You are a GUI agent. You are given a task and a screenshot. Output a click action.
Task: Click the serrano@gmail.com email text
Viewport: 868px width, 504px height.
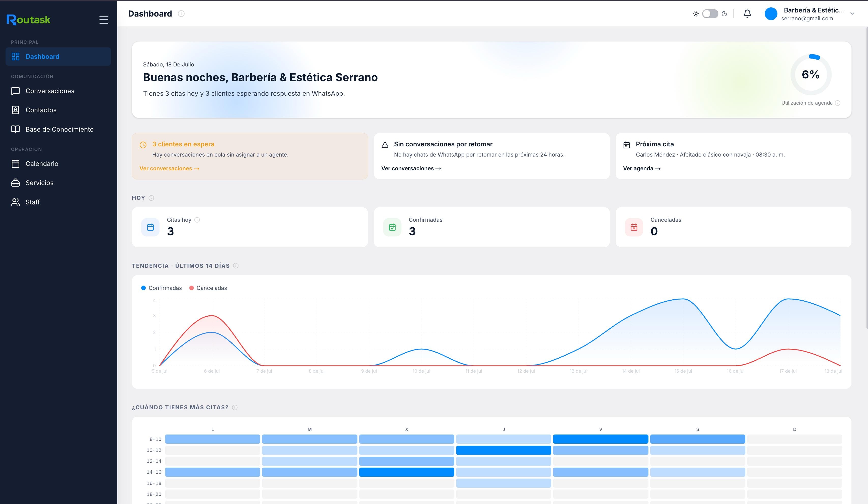coord(807,19)
